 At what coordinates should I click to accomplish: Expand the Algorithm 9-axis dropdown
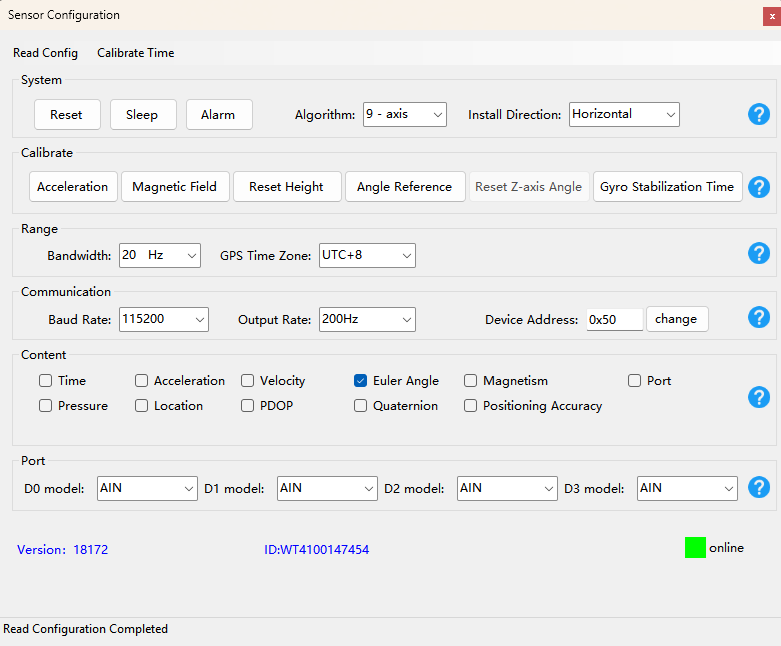coord(404,115)
